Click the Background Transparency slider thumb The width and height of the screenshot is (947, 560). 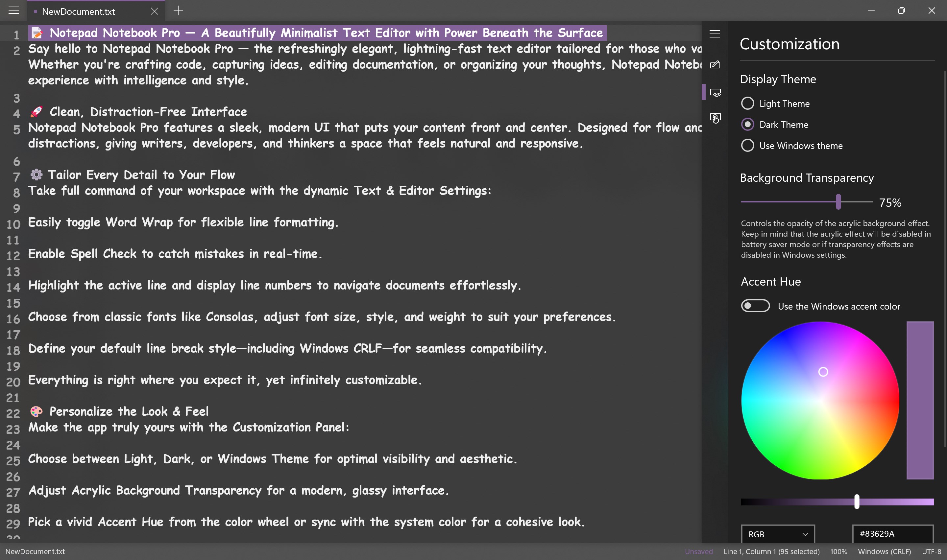(838, 202)
